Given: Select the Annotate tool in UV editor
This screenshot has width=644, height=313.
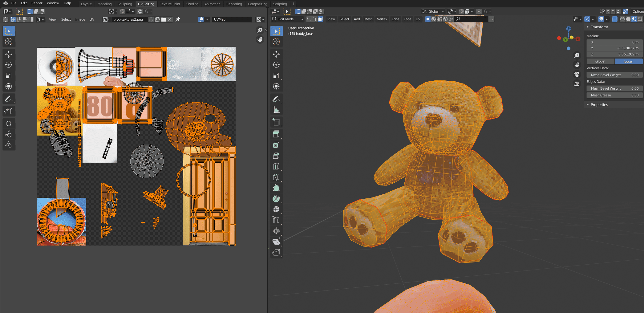Looking at the screenshot, I should pos(9,99).
